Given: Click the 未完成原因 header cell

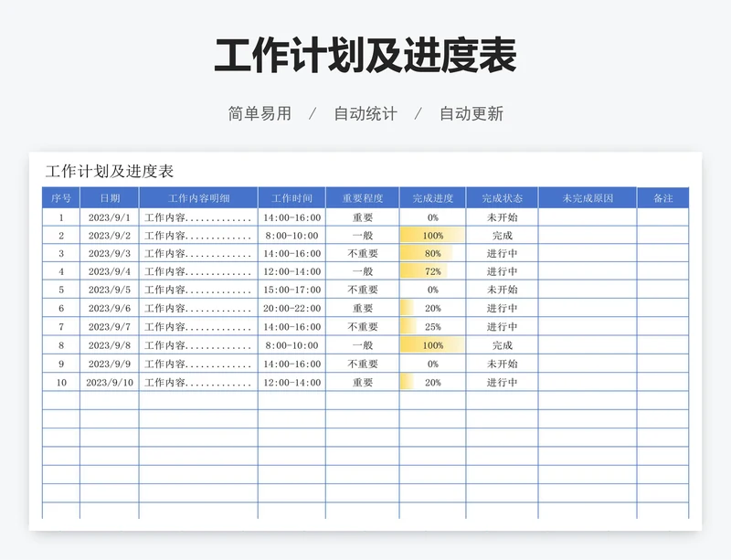Looking at the screenshot, I should tap(588, 198).
